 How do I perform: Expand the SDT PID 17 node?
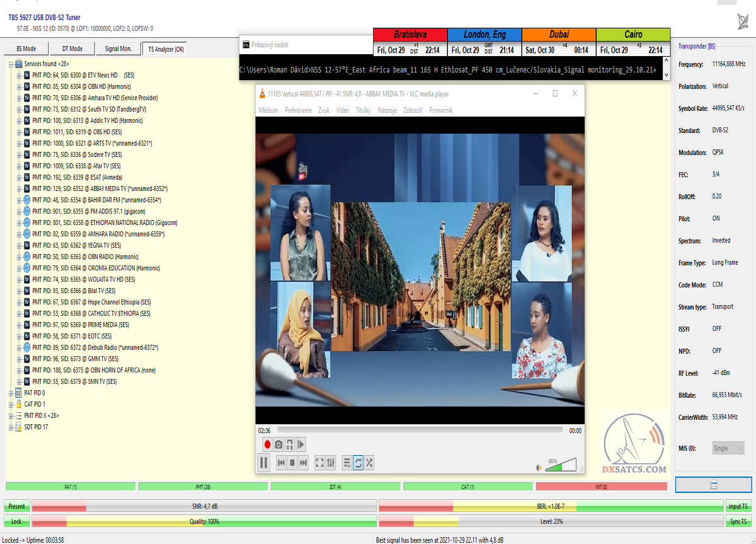click(11, 427)
